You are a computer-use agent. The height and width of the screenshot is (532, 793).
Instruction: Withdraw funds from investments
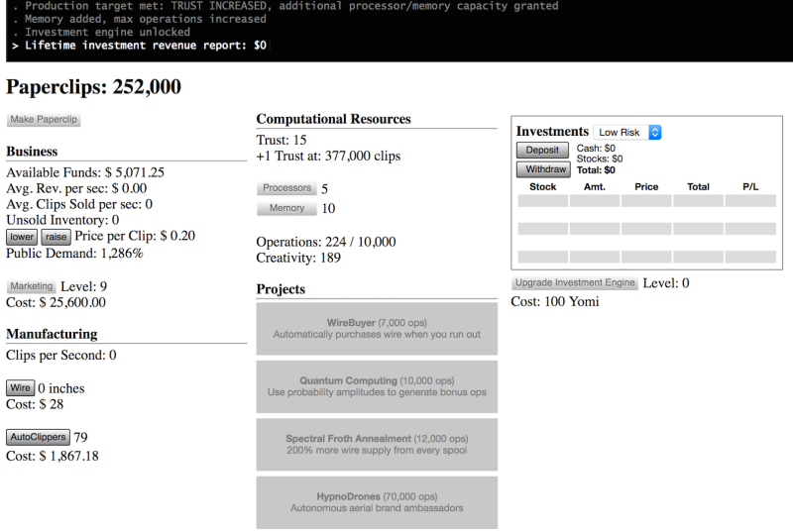[x=543, y=169]
